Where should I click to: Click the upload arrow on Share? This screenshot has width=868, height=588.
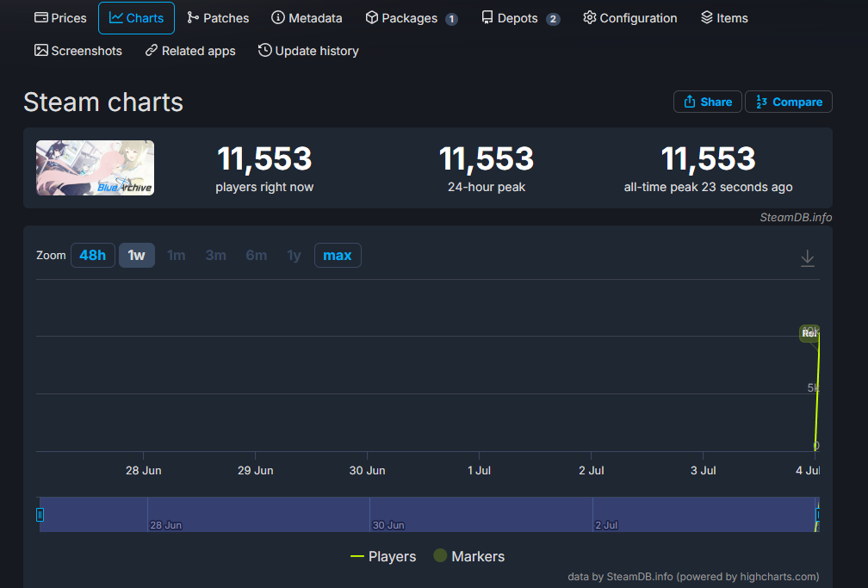[x=690, y=102]
